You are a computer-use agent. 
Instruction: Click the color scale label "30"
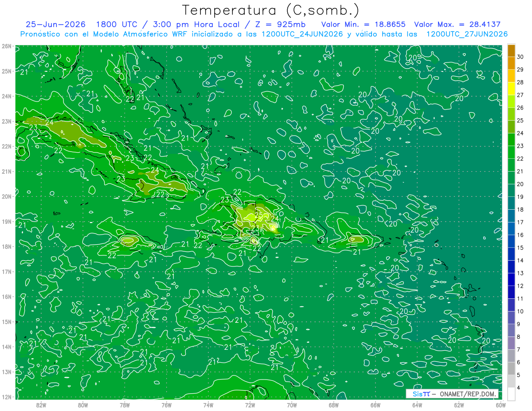[520, 57]
